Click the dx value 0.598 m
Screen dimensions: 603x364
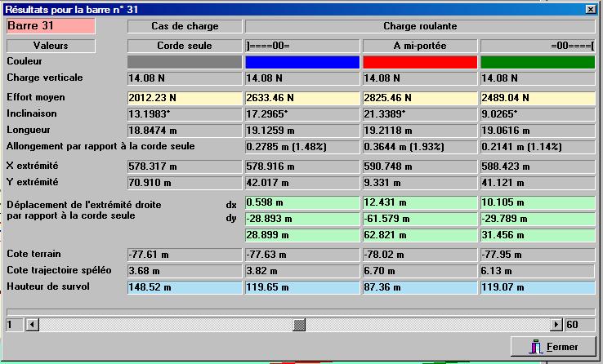[302, 202]
